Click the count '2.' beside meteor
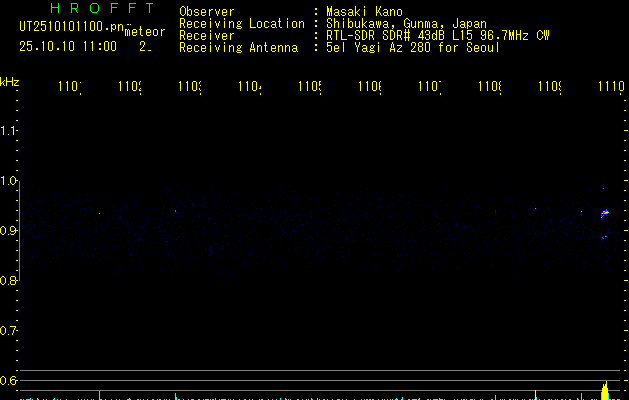Image resolution: width=629 pixels, height=400 pixels. coord(145,47)
